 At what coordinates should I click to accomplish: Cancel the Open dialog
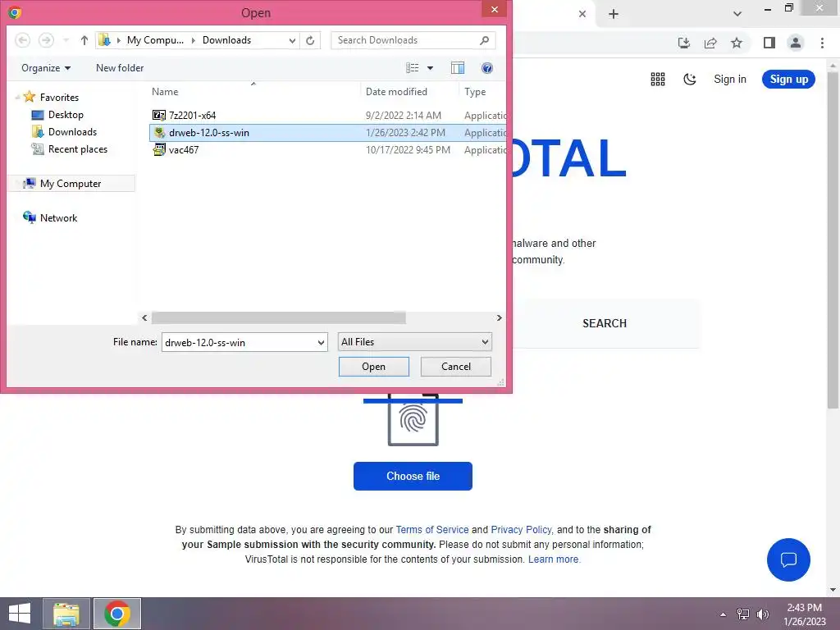(x=456, y=367)
